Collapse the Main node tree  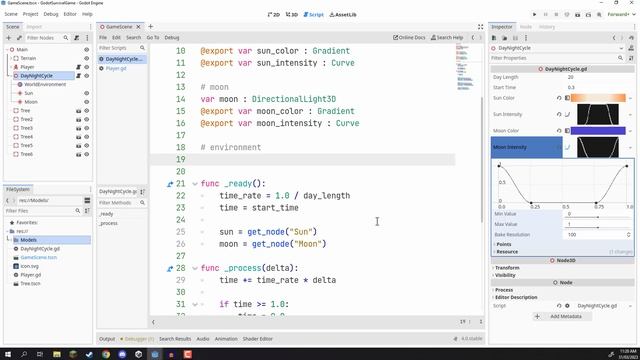pos(7,49)
